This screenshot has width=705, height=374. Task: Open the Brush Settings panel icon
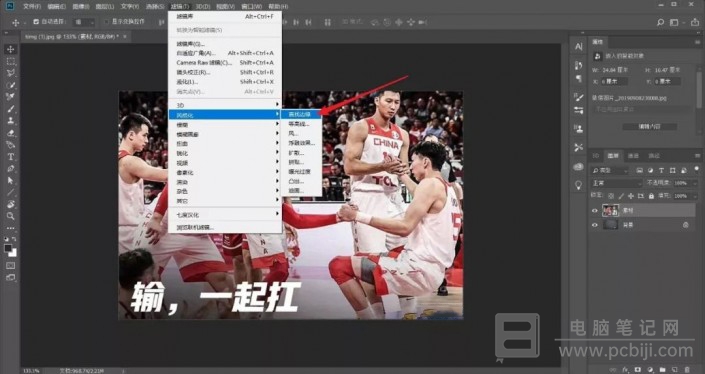[x=579, y=97]
